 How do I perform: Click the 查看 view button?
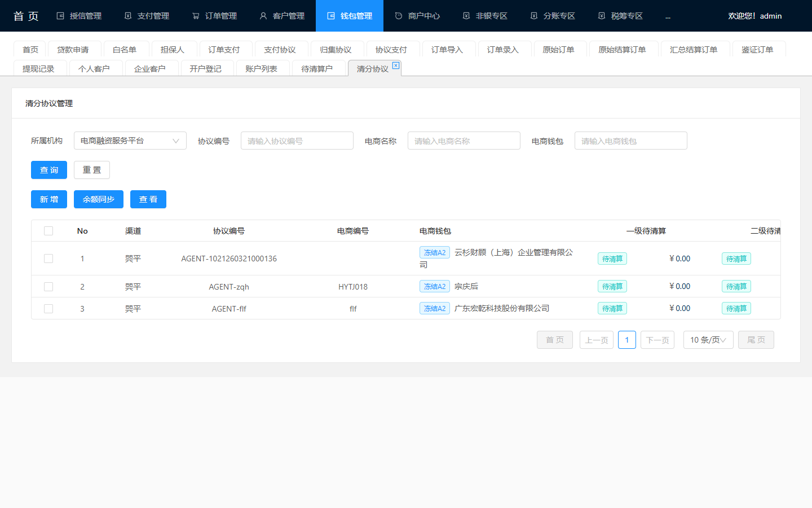pyautogui.click(x=148, y=199)
